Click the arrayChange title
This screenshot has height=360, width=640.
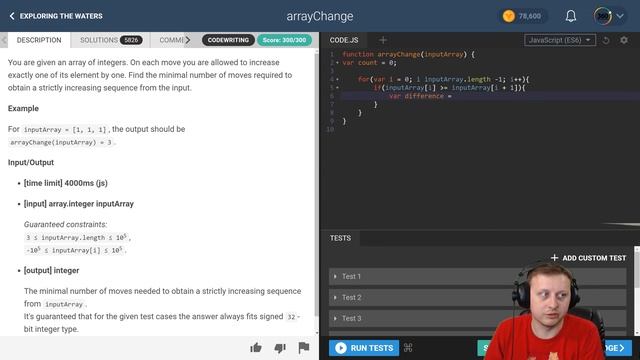pos(320,16)
